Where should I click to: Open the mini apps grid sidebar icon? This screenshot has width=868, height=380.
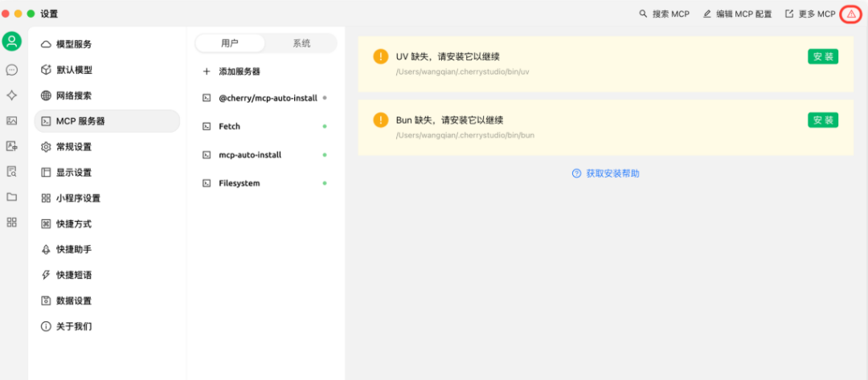click(x=11, y=223)
